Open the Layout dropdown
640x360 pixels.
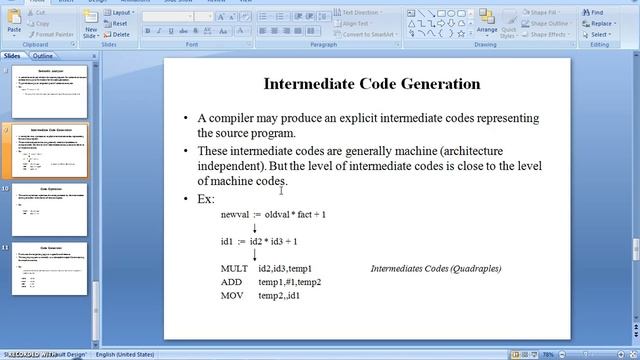(x=119, y=13)
